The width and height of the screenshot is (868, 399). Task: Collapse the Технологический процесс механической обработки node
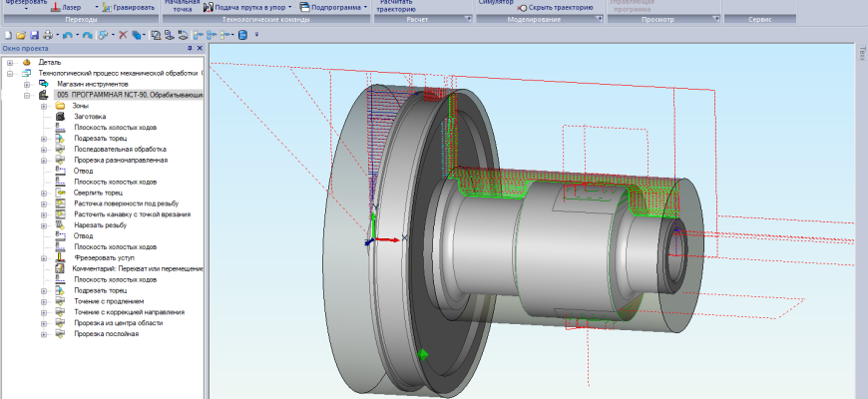[x=10, y=73]
